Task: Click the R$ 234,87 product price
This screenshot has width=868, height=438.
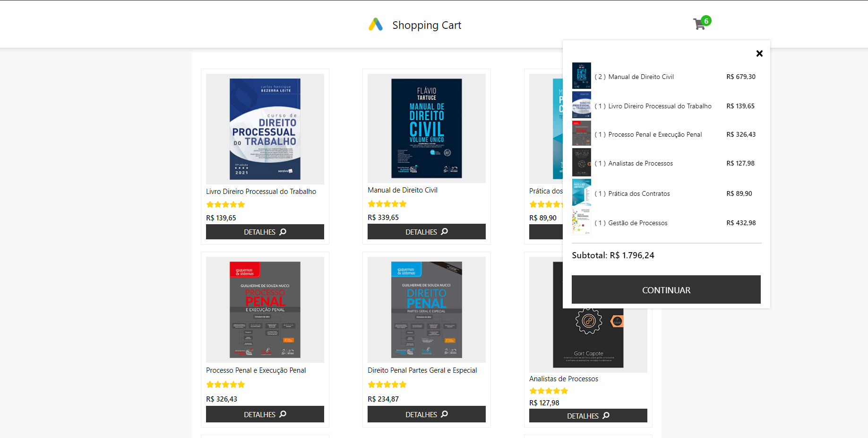Action: pos(383,399)
